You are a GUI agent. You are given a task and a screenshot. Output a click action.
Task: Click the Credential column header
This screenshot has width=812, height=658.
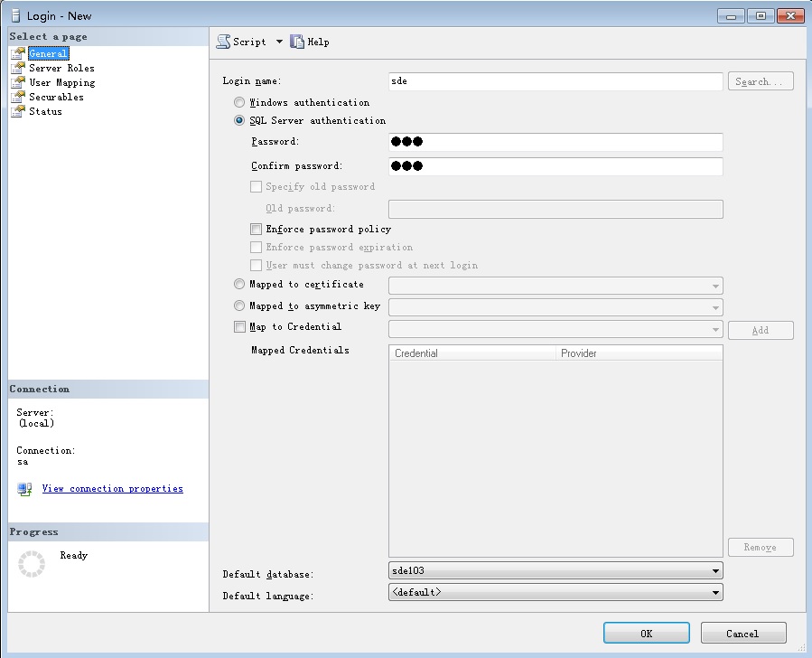472,353
